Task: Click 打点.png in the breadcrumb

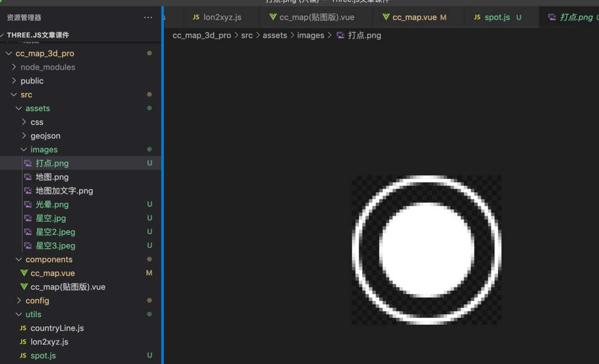Action: tap(364, 35)
